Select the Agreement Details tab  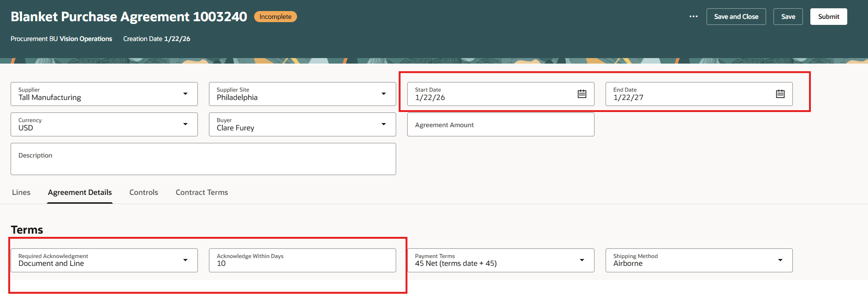pyautogui.click(x=80, y=193)
